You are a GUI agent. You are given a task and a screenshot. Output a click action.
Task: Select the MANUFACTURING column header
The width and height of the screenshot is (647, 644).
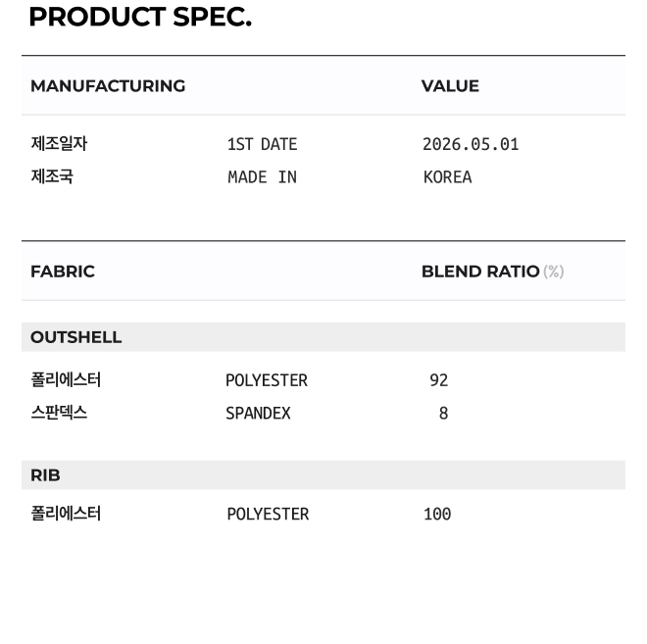coord(108,86)
